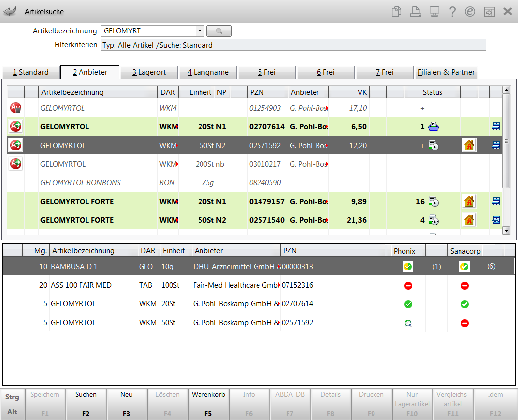
Task: Click the article list scrollbar thumb
Action: point(506,141)
